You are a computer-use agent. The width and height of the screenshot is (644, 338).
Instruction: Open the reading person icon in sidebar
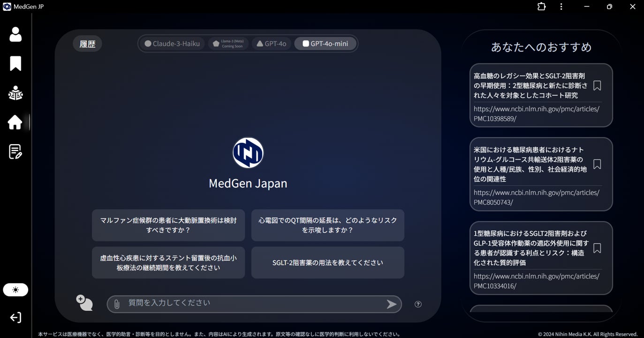[15, 93]
